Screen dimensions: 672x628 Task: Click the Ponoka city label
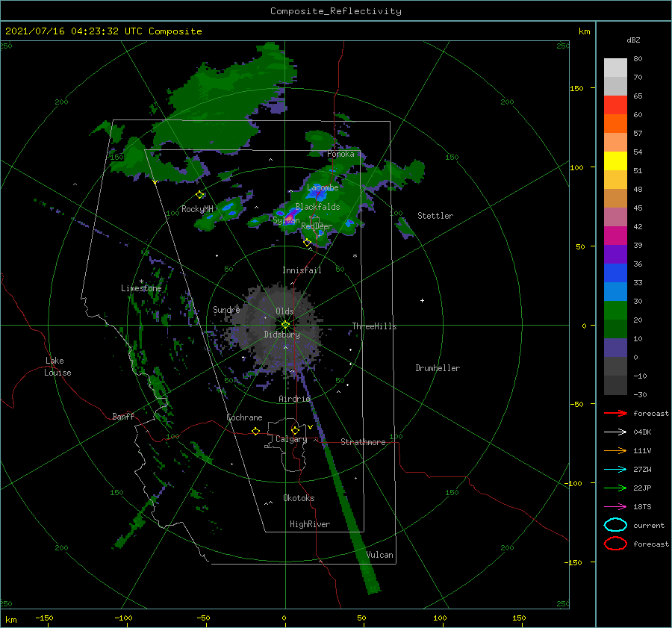340,154
